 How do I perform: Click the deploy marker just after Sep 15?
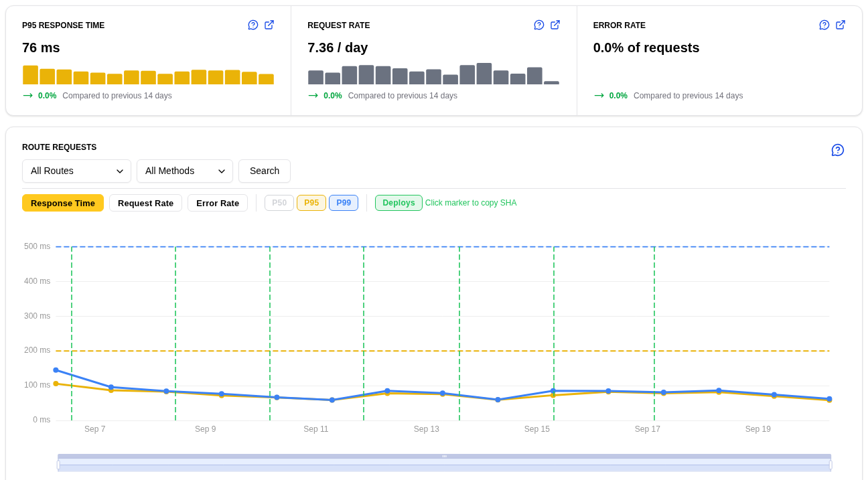pyautogui.click(x=554, y=333)
